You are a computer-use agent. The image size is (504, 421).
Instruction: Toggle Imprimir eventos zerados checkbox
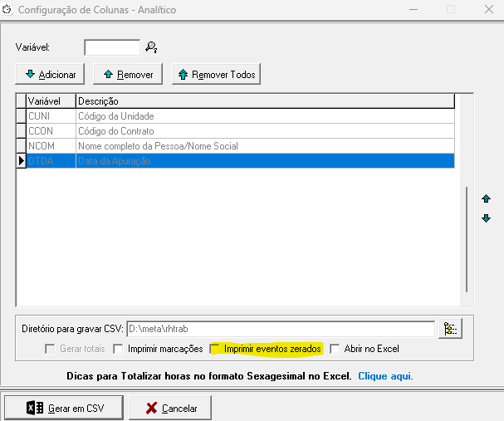click(x=216, y=349)
